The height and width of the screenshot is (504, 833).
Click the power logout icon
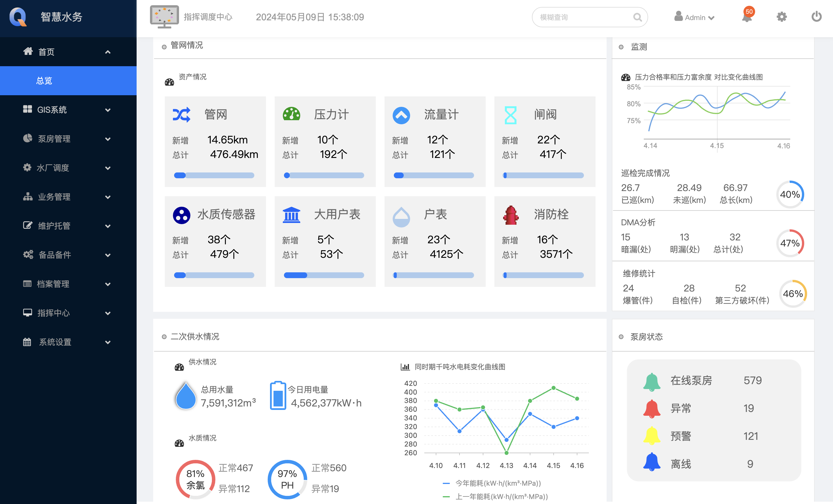pos(816,17)
